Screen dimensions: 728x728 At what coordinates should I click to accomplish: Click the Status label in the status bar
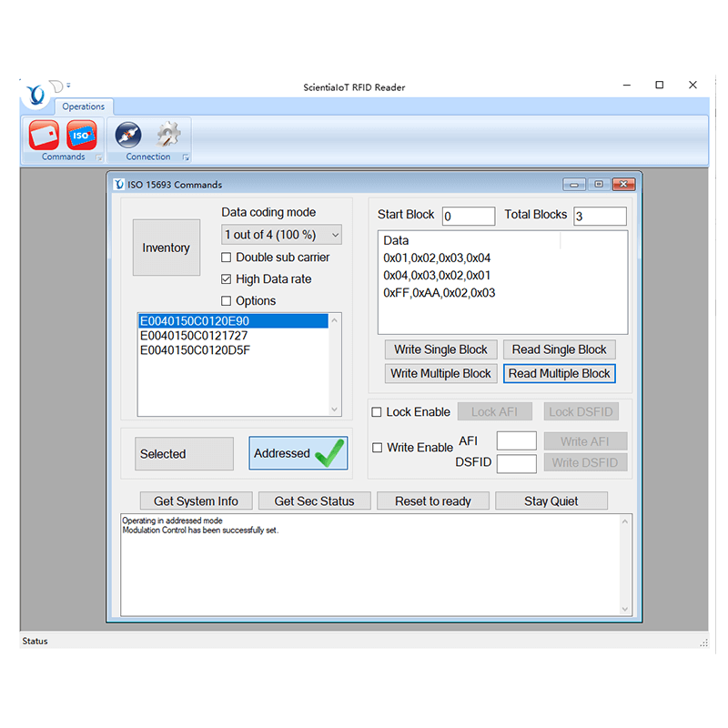(x=35, y=642)
